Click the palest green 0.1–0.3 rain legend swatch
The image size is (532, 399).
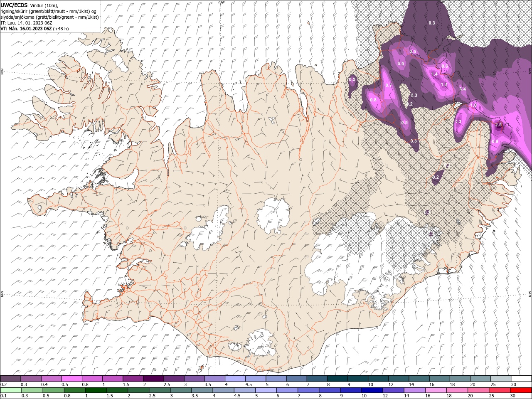point(11,390)
